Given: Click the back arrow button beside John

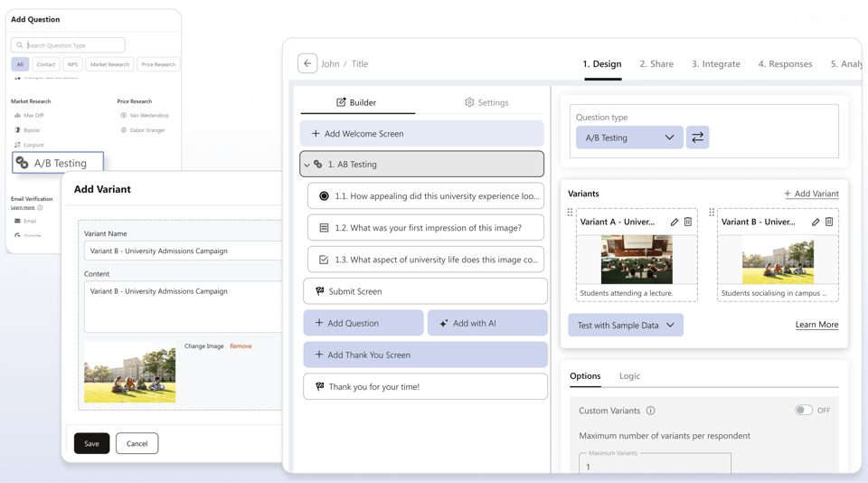Looking at the screenshot, I should tap(307, 63).
